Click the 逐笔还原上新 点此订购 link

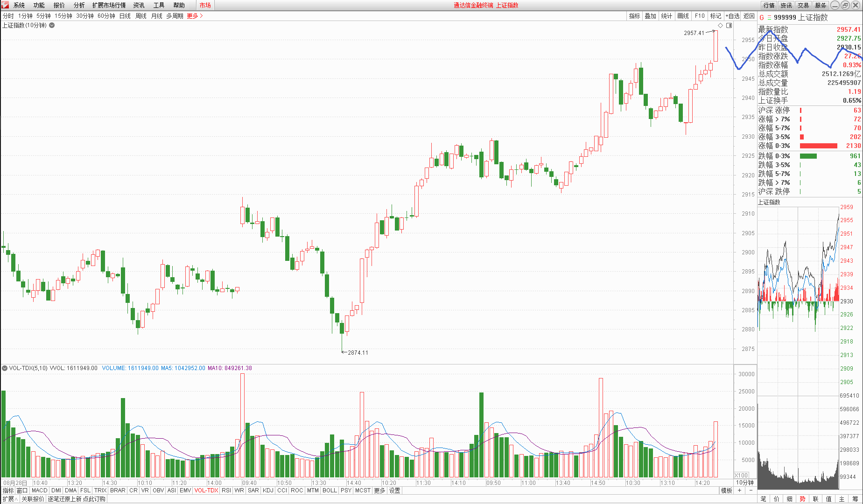[x=77, y=499]
